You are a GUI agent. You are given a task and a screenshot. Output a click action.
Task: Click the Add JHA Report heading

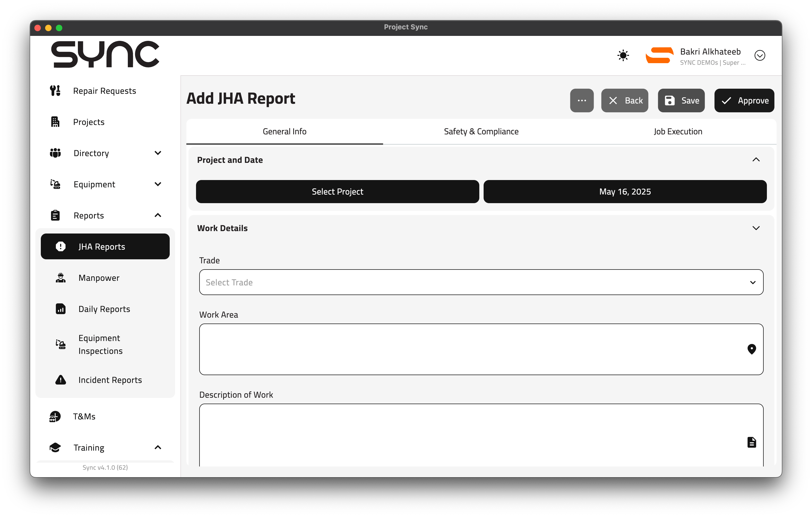coord(241,98)
